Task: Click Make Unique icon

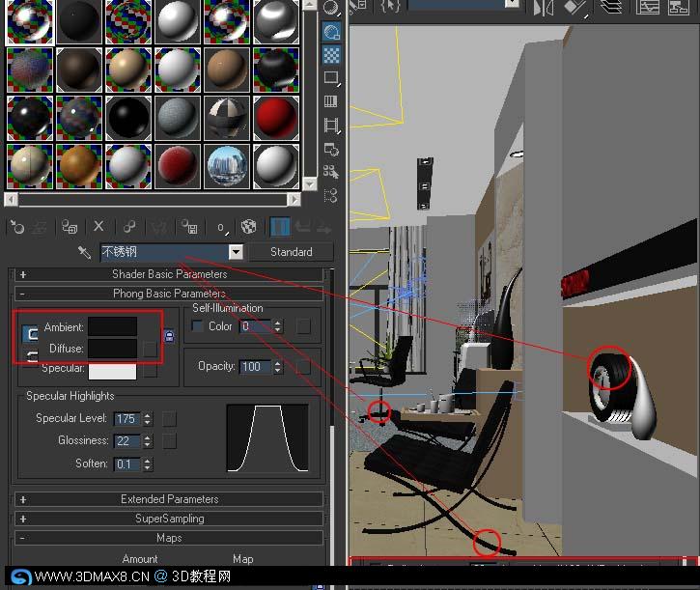Action: tap(159, 227)
